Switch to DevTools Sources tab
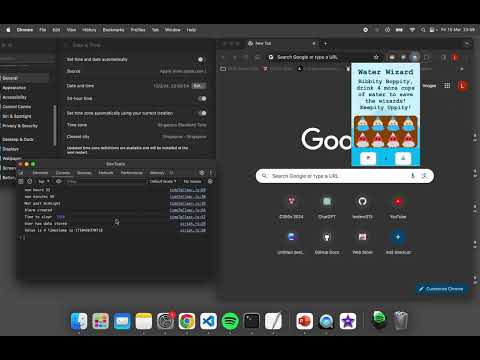 pyautogui.click(x=84, y=173)
